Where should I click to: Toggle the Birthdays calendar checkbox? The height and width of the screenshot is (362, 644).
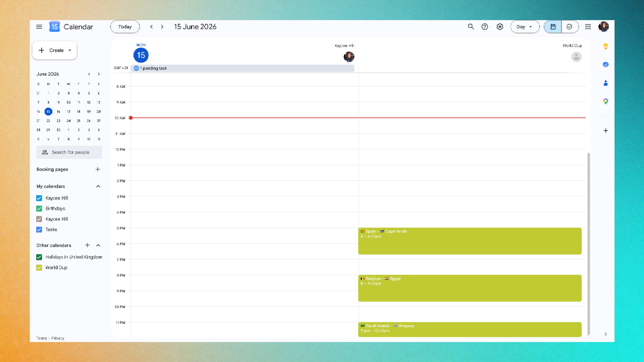pos(39,209)
